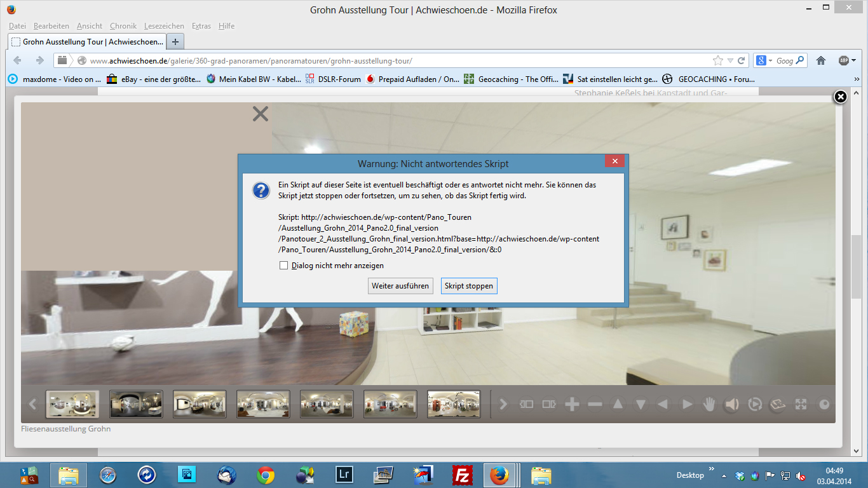Reload the page with the refresh icon
868x488 pixels.
[741, 60]
